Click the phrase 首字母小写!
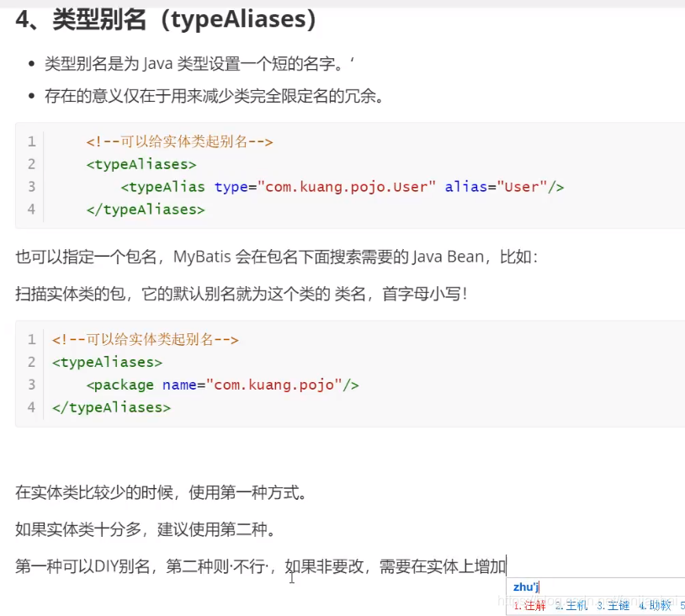Image resolution: width=685 pixels, height=616 pixels. (425, 294)
